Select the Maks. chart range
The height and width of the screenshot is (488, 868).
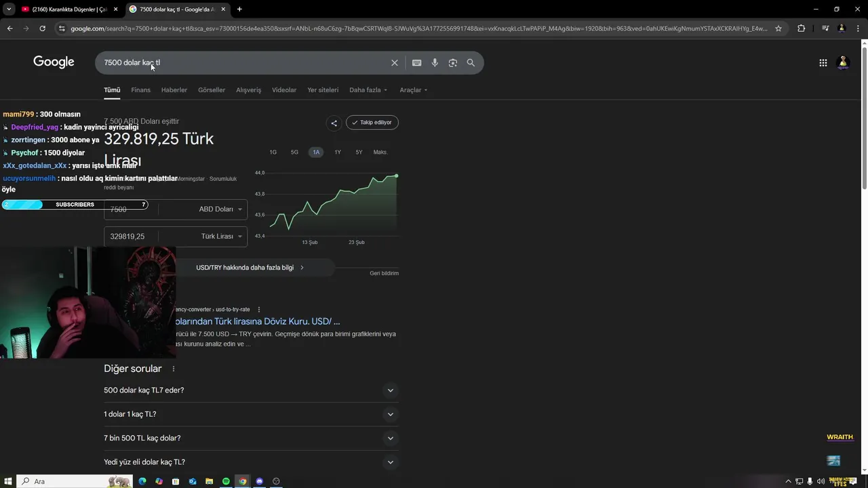click(x=380, y=152)
